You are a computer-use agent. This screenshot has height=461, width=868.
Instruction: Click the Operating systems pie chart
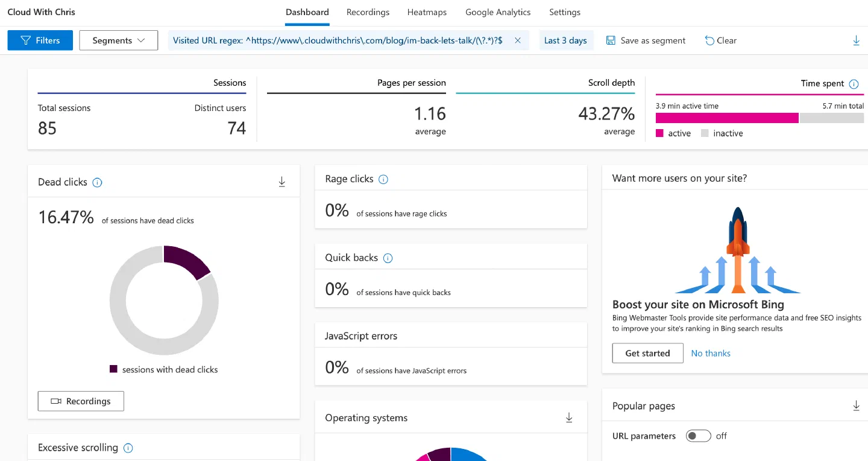pos(450,454)
